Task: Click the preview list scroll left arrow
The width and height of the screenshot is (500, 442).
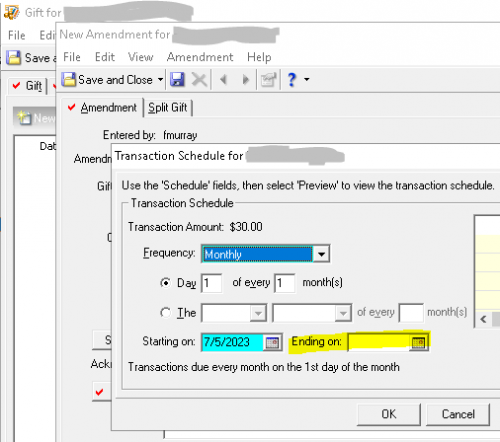Action: coord(483,319)
